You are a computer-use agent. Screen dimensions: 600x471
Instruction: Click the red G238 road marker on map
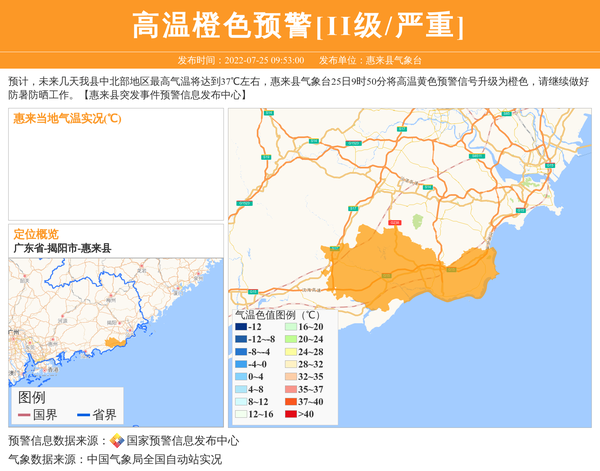coord(394,222)
